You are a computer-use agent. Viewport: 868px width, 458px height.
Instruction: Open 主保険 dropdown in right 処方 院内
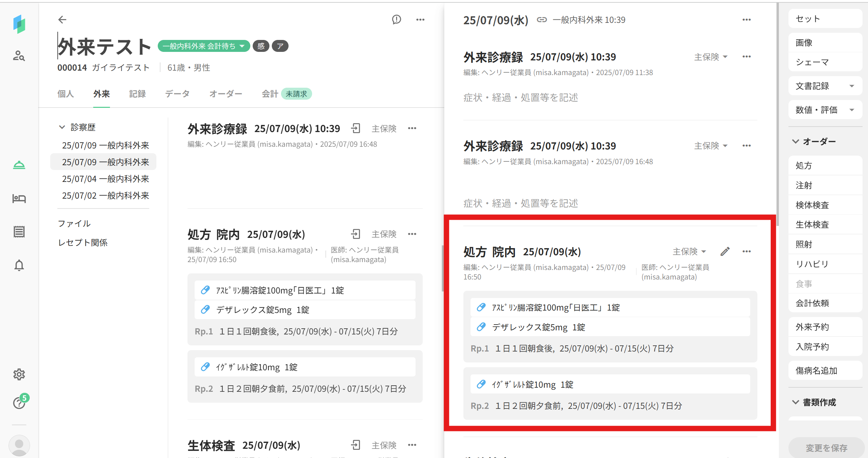coord(689,252)
